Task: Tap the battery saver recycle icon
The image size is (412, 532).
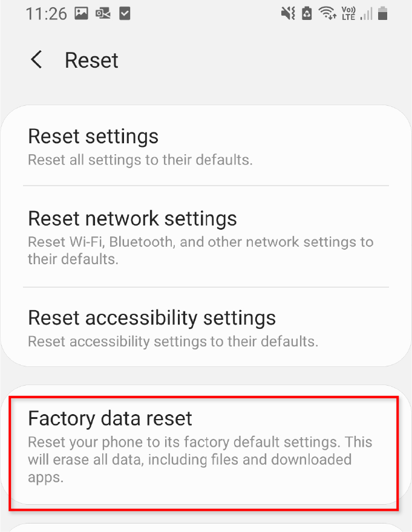Action: 307,13
